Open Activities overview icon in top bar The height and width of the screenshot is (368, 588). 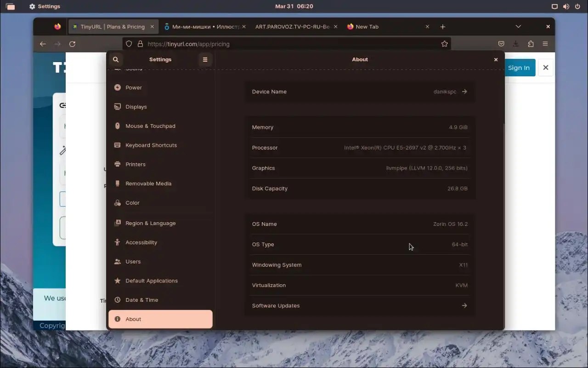pos(10,6)
